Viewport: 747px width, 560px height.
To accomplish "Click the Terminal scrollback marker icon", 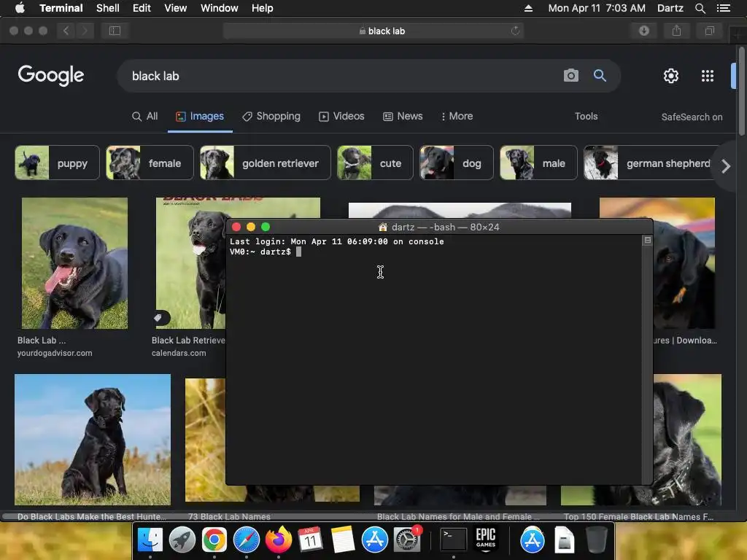I will (648, 241).
